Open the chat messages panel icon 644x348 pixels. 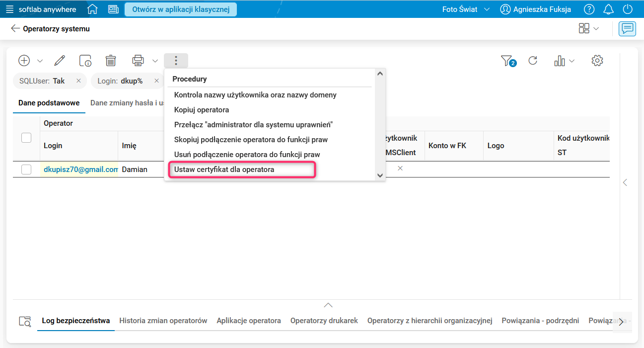(x=627, y=29)
